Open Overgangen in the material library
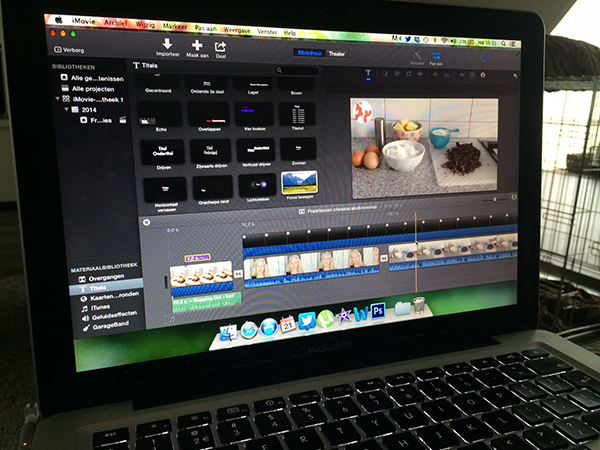Viewport: 600px width, 450px height. 101,278
